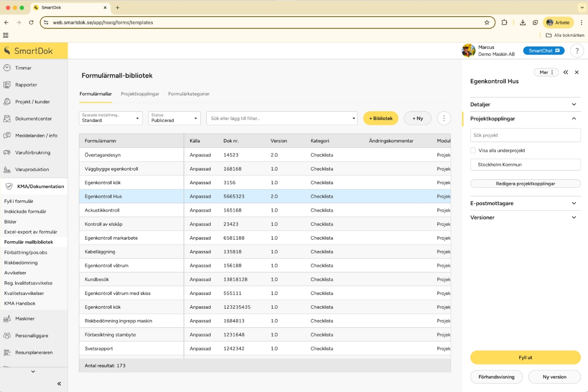
Task: Select the Svetsrapport form row
Action: [x=265, y=348]
